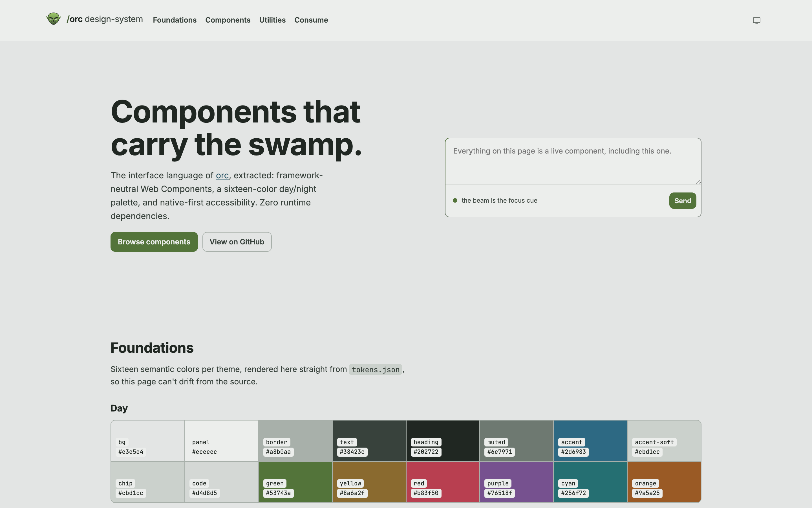Select the orange #9a5a25 swatch
The image size is (812, 508).
(x=664, y=482)
